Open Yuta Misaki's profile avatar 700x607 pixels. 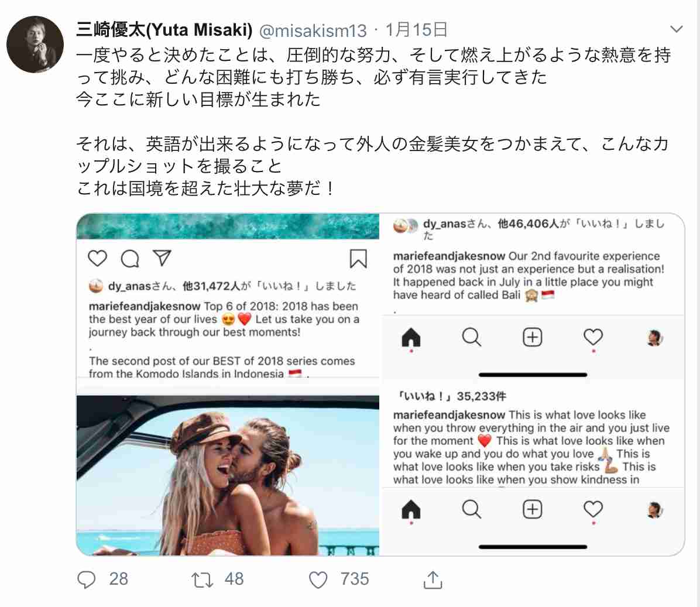click(x=35, y=44)
